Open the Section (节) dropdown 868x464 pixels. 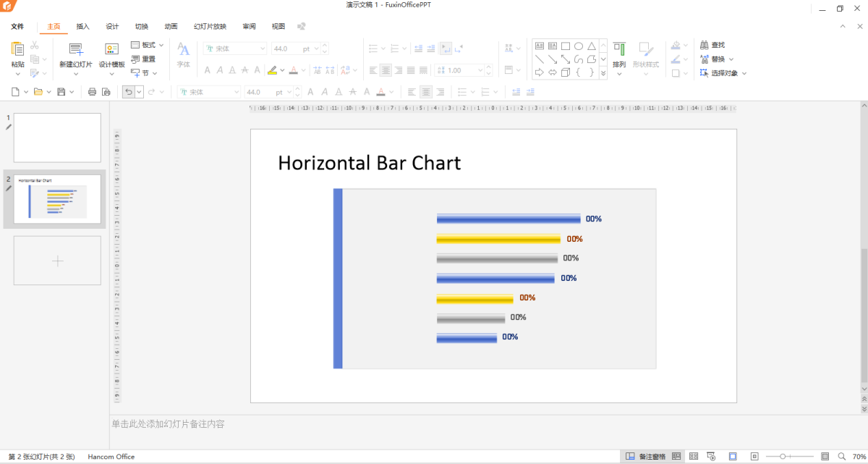coord(144,72)
